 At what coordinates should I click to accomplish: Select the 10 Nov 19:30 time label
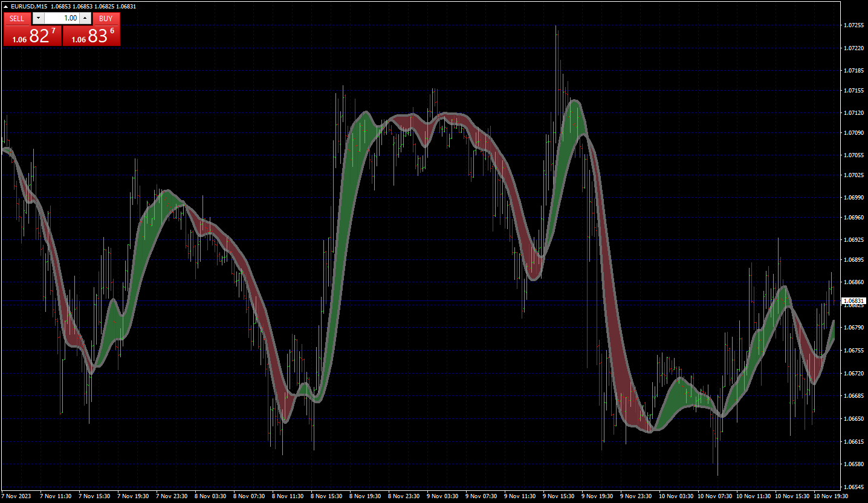831,496
